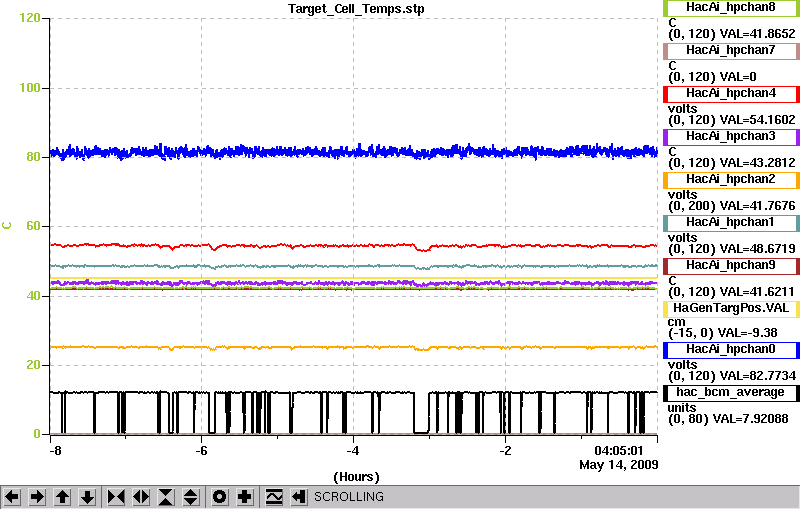
Task: Click the VAL=82.7734 reading for hpchan0
Action: coord(757,376)
